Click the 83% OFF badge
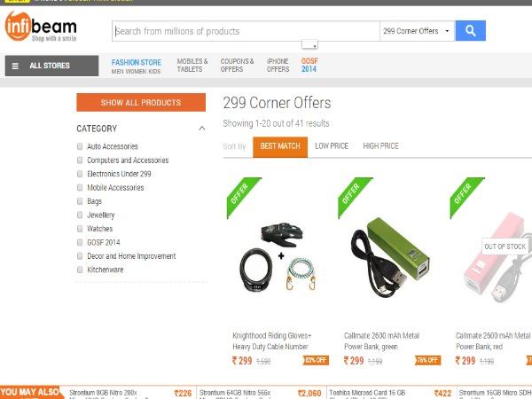Image resolution: width=532 pixels, height=399 pixels. pyautogui.click(x=316, y=360)
